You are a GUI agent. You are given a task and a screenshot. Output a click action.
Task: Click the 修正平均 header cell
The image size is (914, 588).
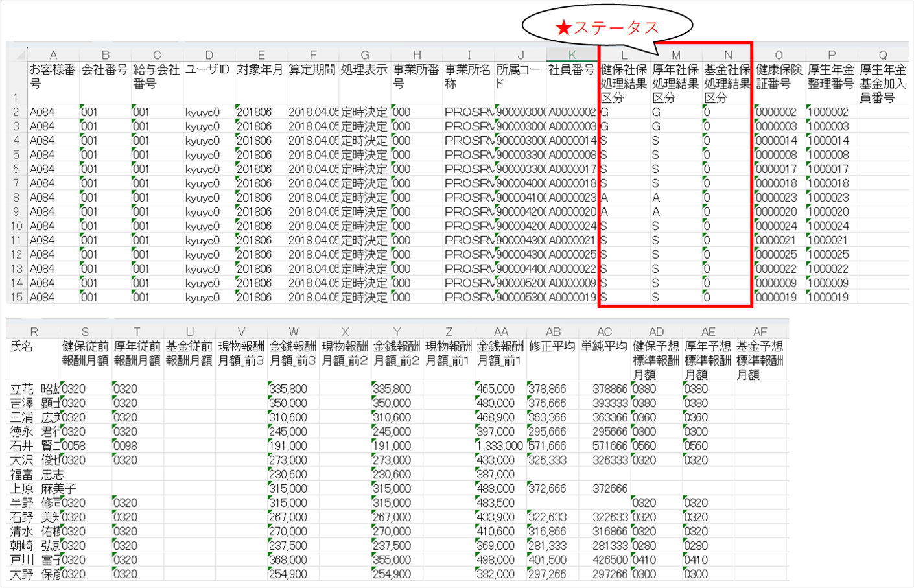[x=552, y=360]
